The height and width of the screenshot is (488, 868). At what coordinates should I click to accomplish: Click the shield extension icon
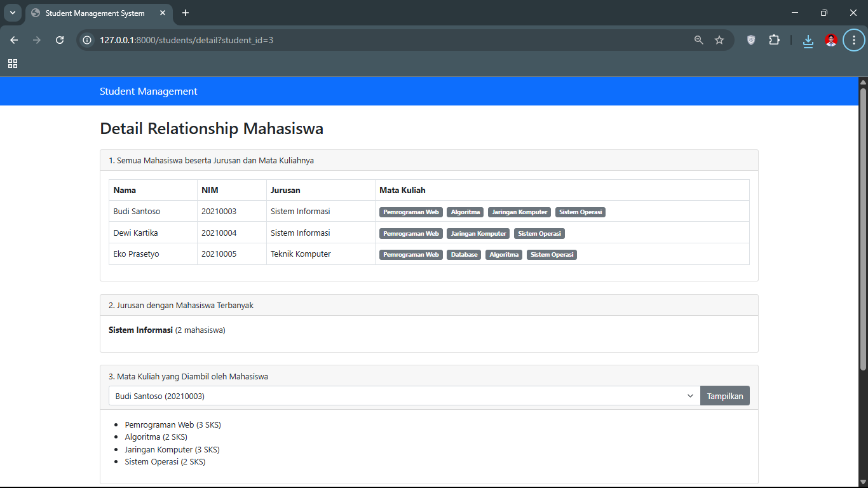pos(751,40)
